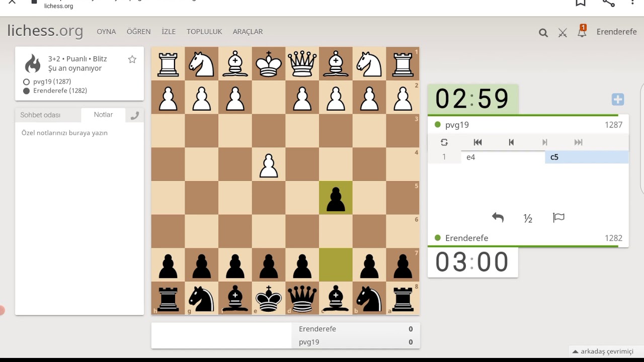Open the browser three-dot menu
The height and width of the screenshot is (362, 644).
click(632, 3)
